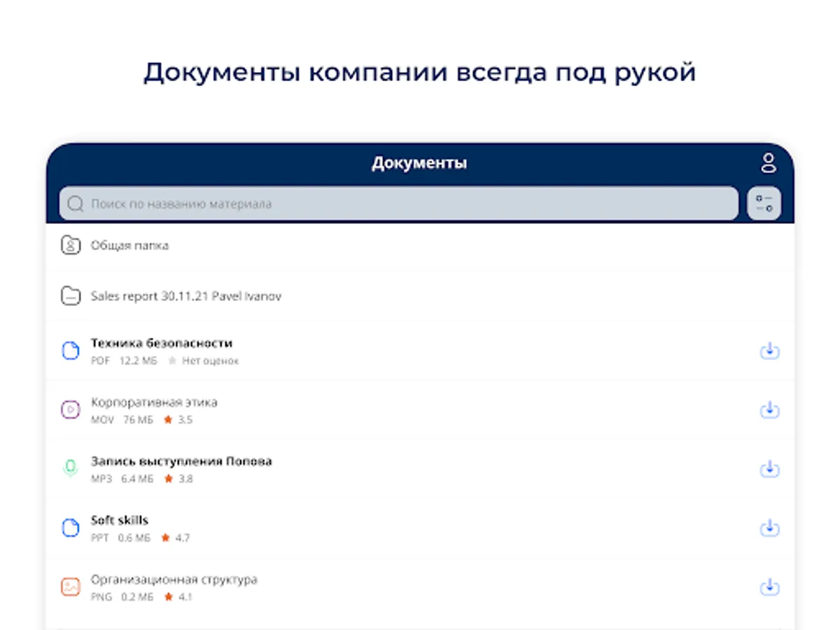Image resolution: width=840 pixels, height=630 pixels.
Task: Click the 3.5 rating star for Корпоративная этика
Action: 168,419
